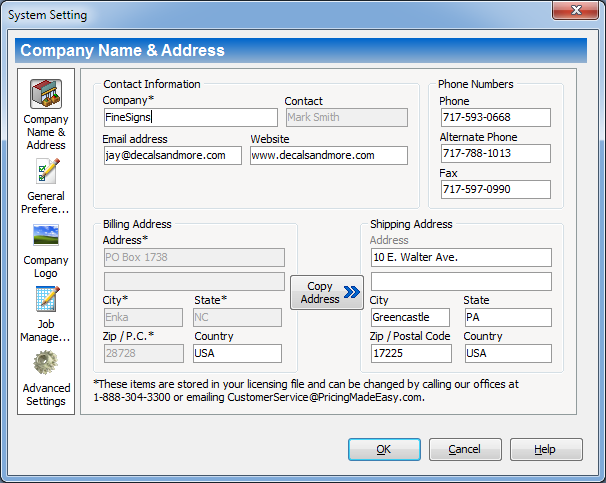606x483 pixels.
Task: Open the Company Logo settings icon
Action: [x=46, y=236]
